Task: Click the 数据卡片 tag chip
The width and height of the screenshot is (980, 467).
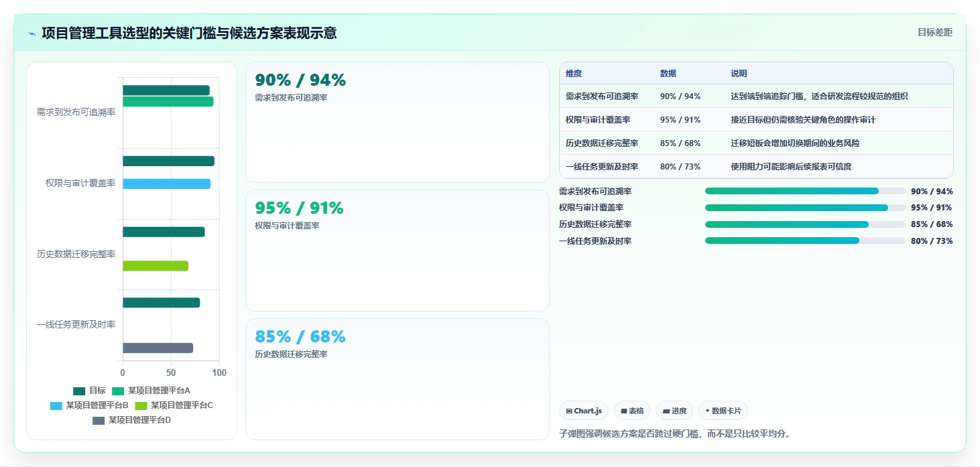Action: [723, 411]
